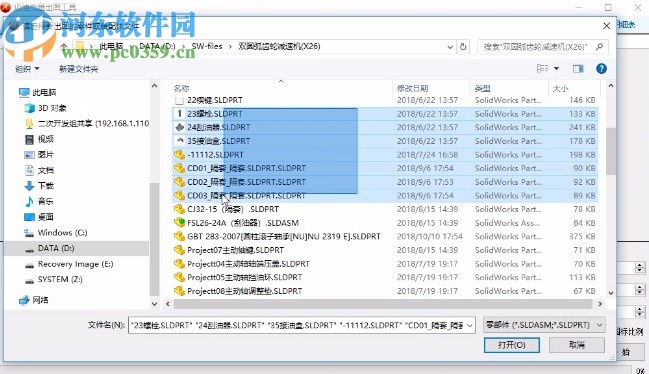The height and width of the screenshot is (374, 649).
Task: Click the icon of 二次开发组共享 network location
Action: tap(29, 124)
